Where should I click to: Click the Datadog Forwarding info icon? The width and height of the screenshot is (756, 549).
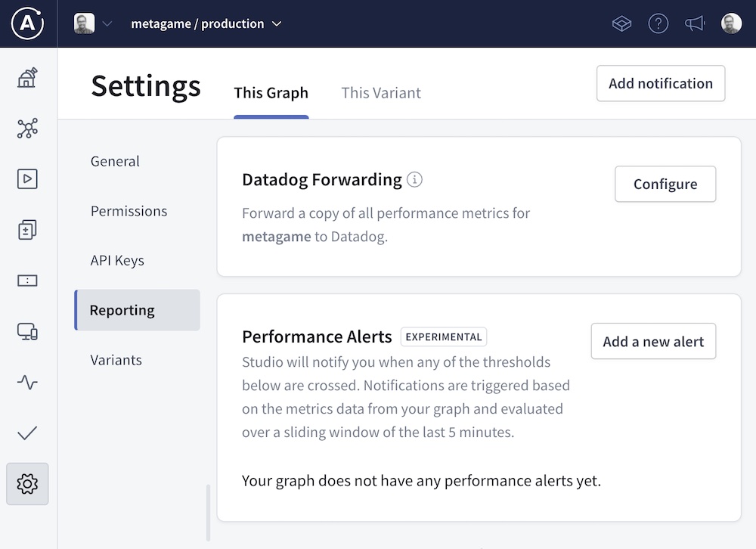[x=414, y=180]
